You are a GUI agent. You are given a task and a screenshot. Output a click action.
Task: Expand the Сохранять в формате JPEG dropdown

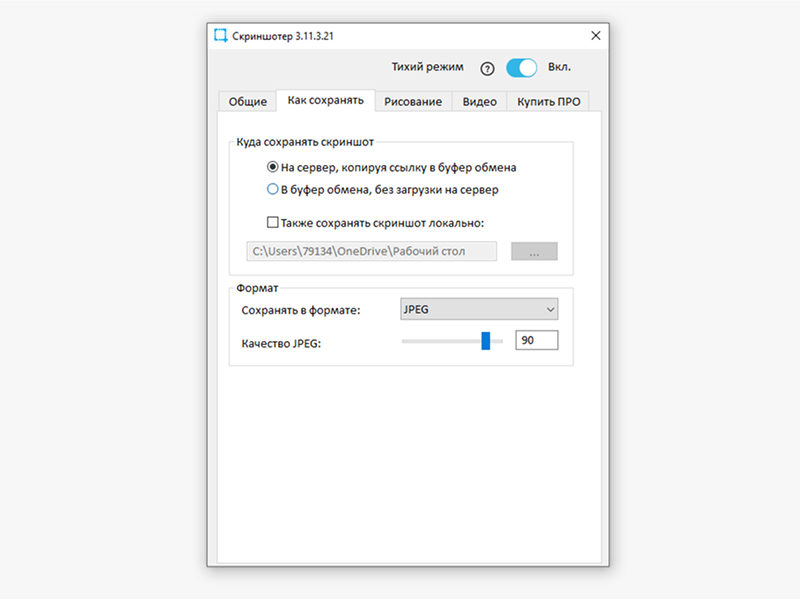[x=479, y=310]
